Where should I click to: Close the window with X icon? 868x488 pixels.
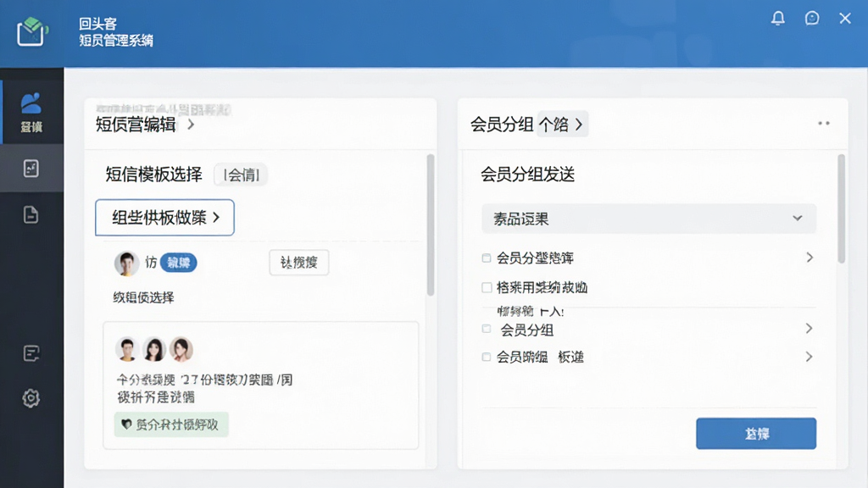pos(845,19)
